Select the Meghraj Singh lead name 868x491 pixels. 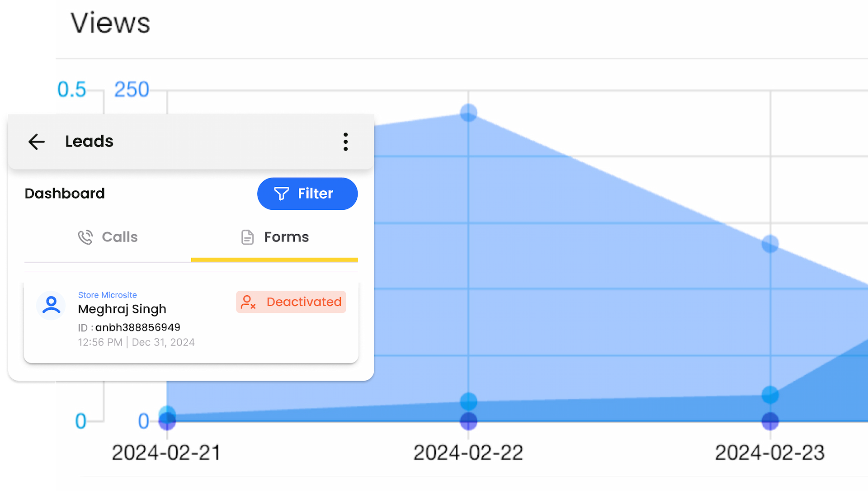122,309
